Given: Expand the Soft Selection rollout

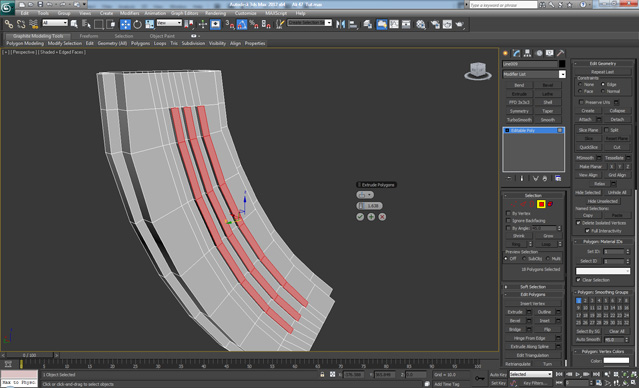Looking at the screenshot, I should (x=533, y=287).
